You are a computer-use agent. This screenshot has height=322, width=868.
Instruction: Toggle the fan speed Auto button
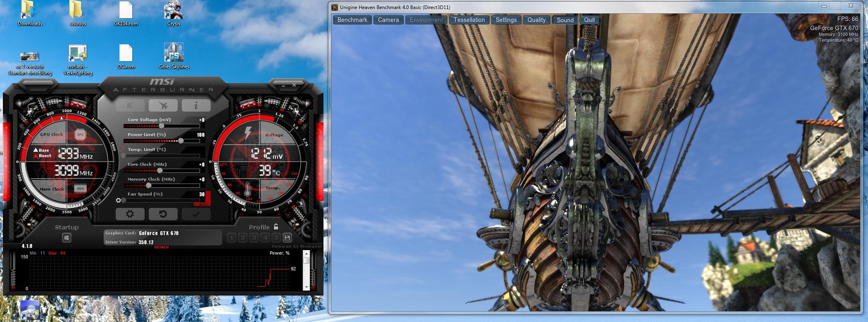pos(203,204)
